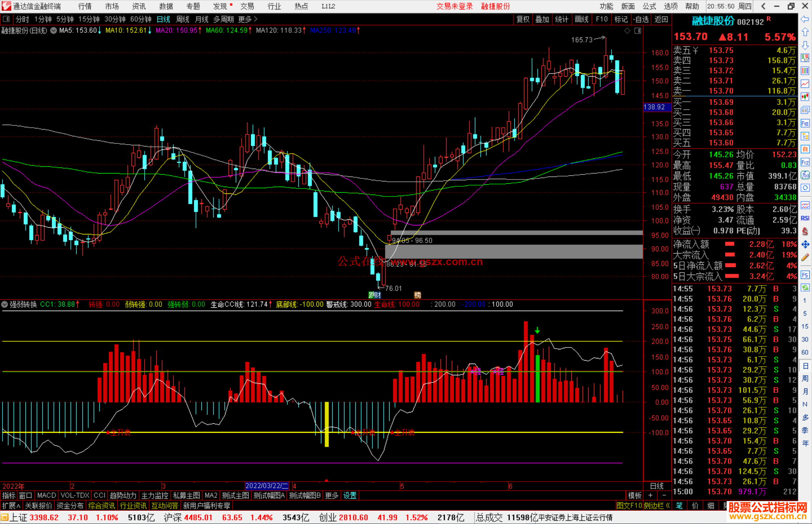Click the green refresh sidebar icon
This screenshot has height=524, width=812.
click(x=805, y=288)
